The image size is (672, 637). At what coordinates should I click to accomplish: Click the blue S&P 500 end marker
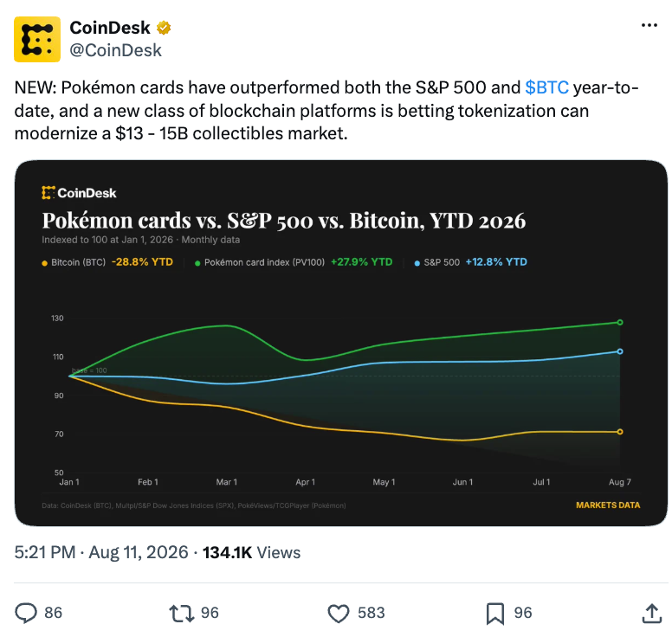click(x=620, y=351)
